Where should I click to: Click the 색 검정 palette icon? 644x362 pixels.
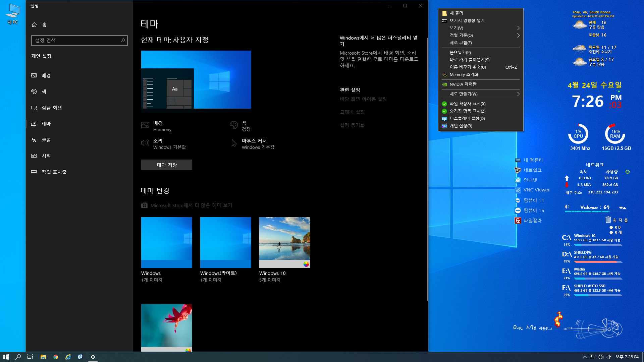point(234,125)
